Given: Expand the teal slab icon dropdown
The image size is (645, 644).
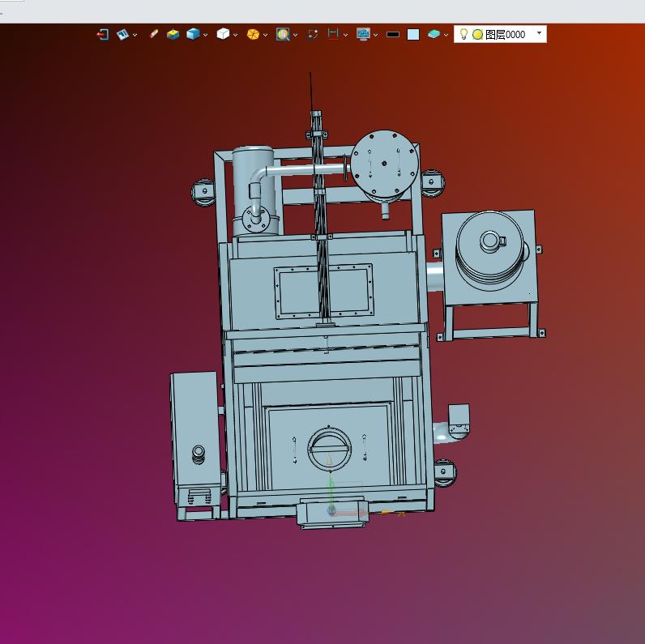Looking at the screenshot, I should pyautogui.click(x=446, y=36).
